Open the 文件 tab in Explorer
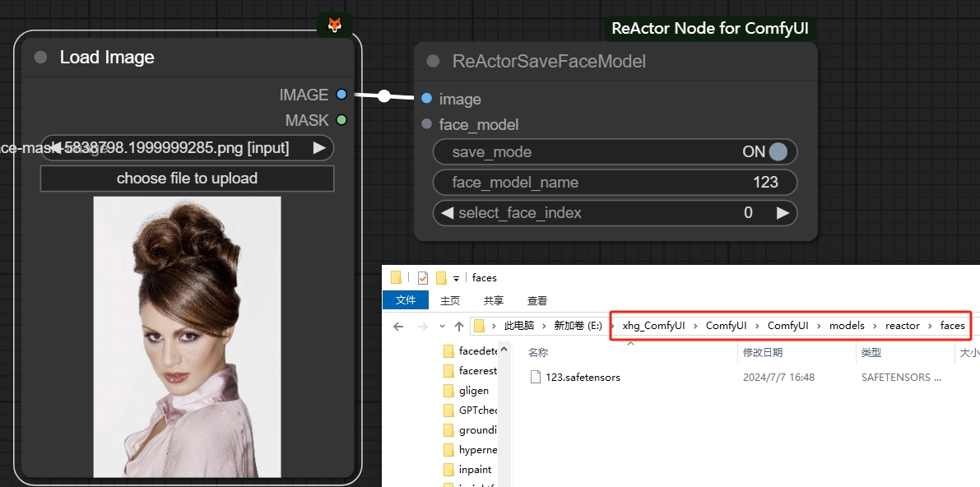980x487 pixels. 406,300
